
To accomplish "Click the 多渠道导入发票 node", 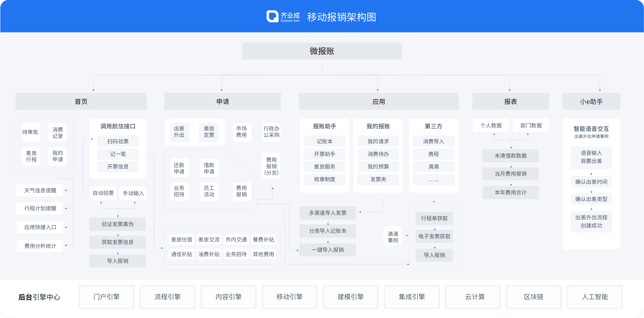I will point(327,213).
